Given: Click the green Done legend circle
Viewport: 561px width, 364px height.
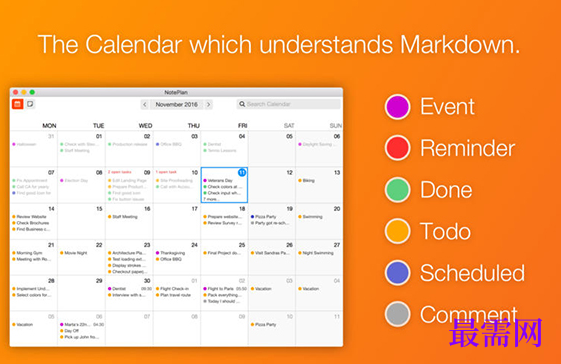Looking at the screenshot, I should pyautogui.click(x=397, y=190).
